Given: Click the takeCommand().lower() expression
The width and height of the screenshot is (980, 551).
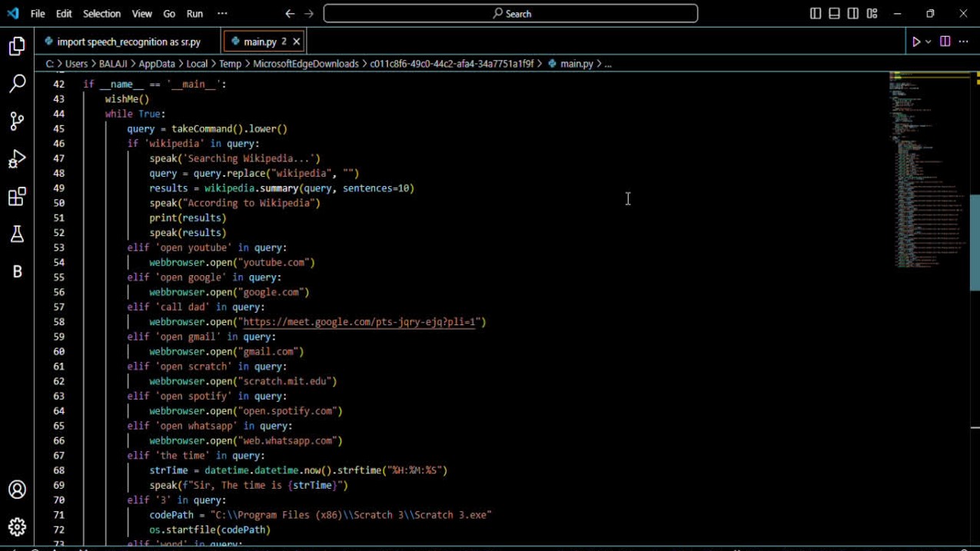Looking at the screenshot, I should 229,129.
